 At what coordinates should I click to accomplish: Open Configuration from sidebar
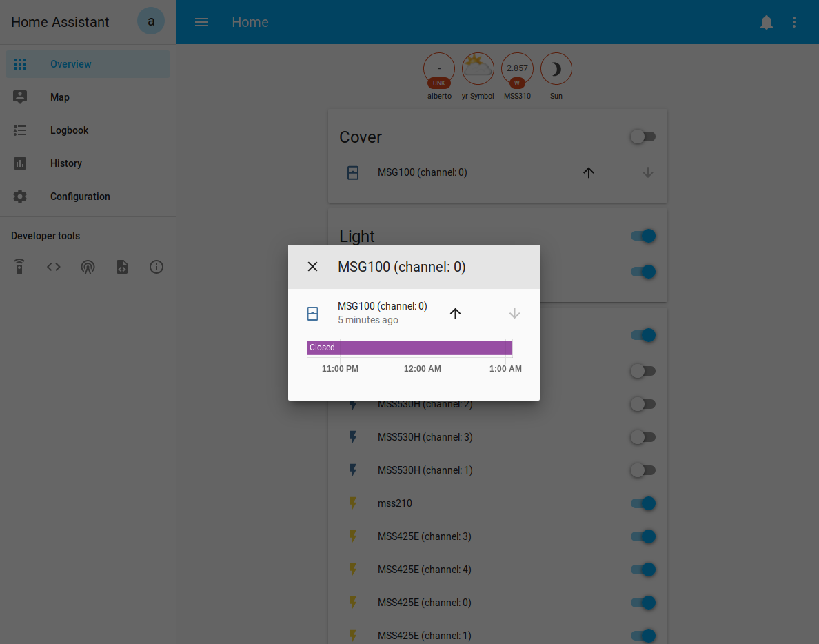pos(88,197)
